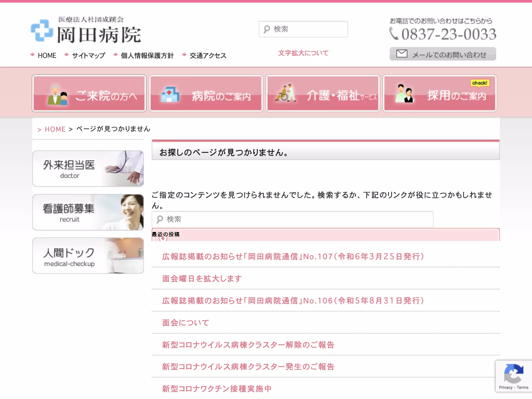This screenshot has width=532, height=399.
Task: Open the 新型コロナワクチン接種実施中 post link
Action: (217, 389)
